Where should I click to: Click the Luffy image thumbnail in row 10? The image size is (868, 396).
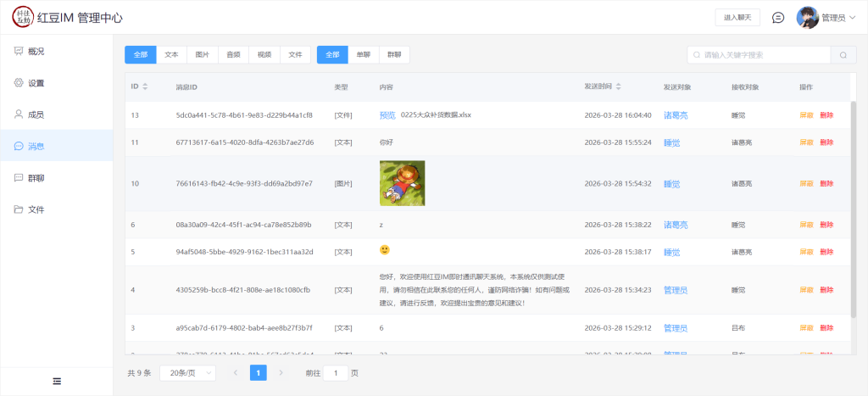click(403, 183)
